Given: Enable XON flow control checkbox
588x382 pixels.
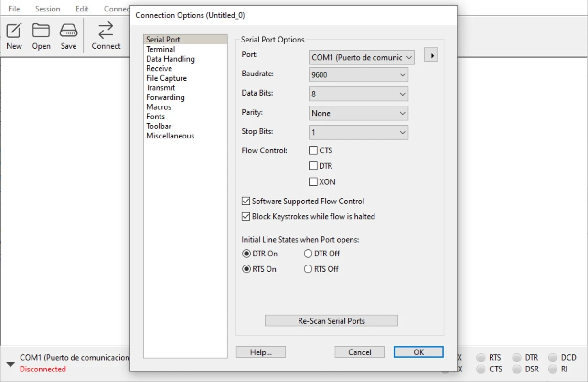Looking at the screenshot, I should click(313, 181).
